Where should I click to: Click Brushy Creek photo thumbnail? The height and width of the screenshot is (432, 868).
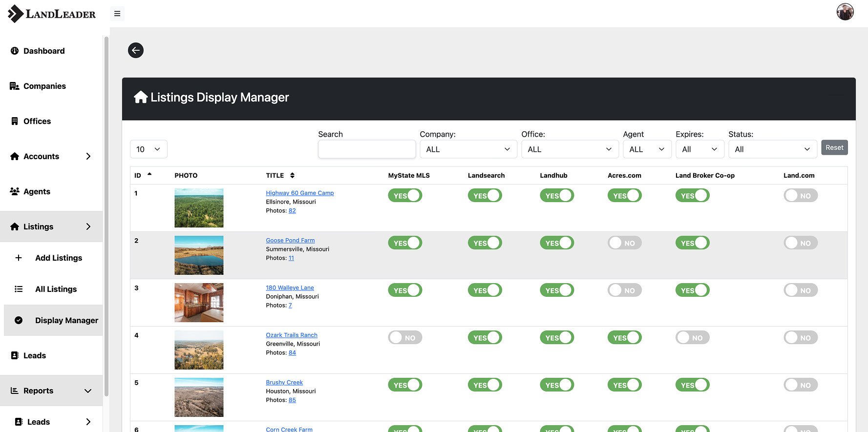coord(199,397)
